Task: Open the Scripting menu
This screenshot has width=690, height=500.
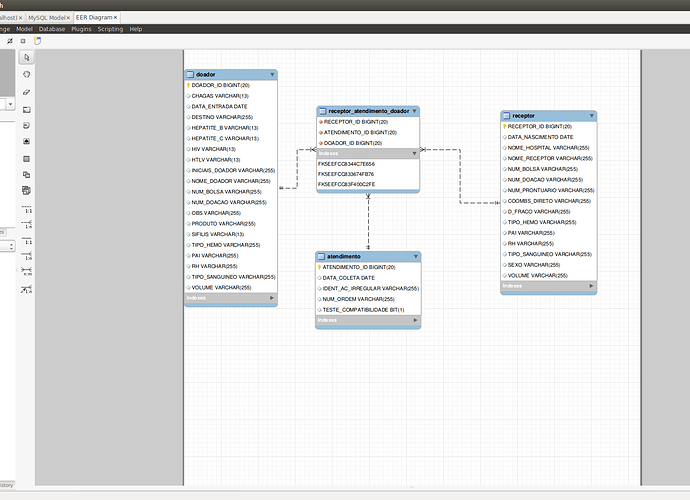Action: pyautogui.click(x=110, y=29)
